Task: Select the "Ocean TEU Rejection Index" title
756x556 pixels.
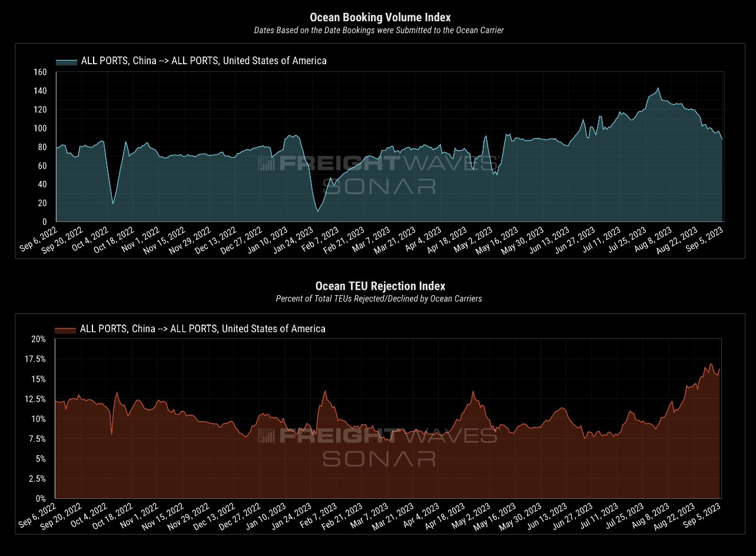Action: click(380, 286)
